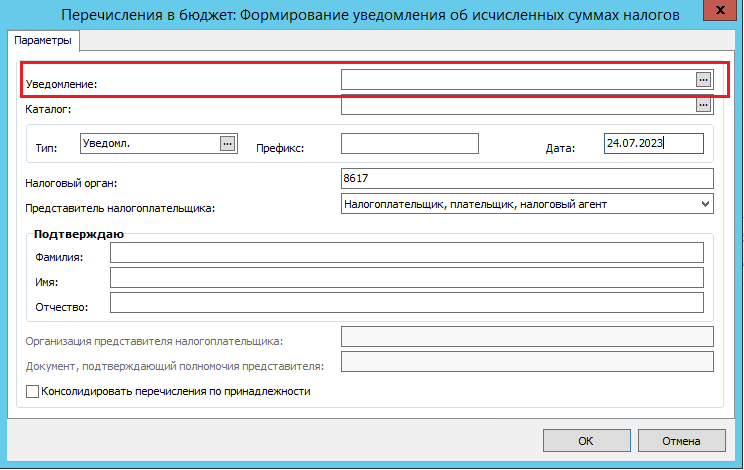Click the Фамилия text field
The height and width of the screenshot is (470, 744).
[x=407, y=251]
